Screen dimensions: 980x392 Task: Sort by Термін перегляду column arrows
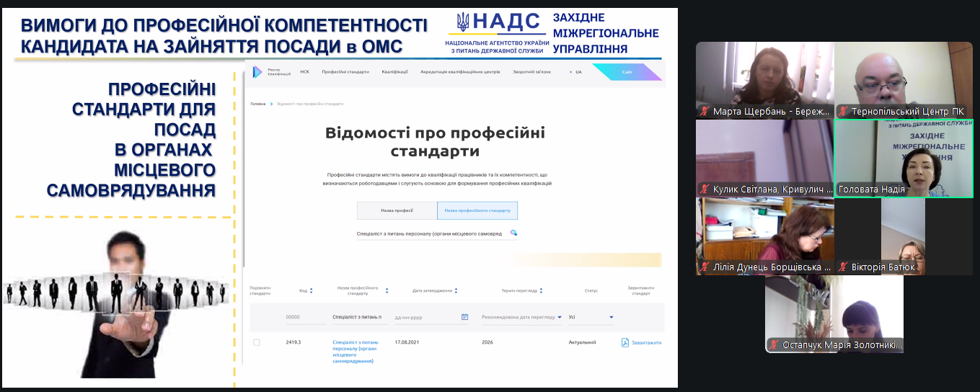541,291
